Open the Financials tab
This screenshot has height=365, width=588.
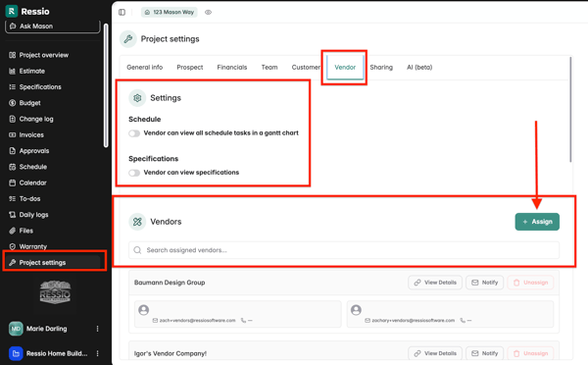click(x=232, y=68)
